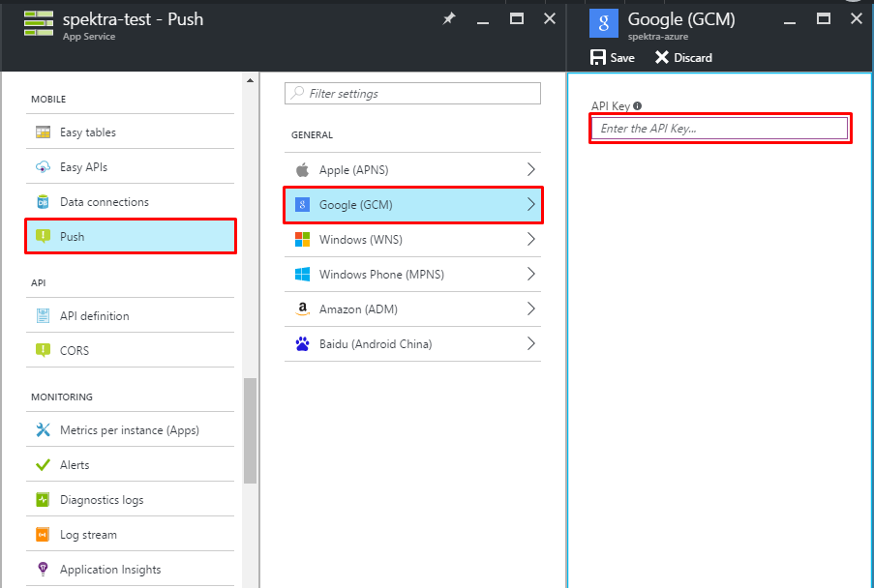Select Windows (WNS) settings row
Image resolution: width=874 pixels, height=588 pixels.
412,239
